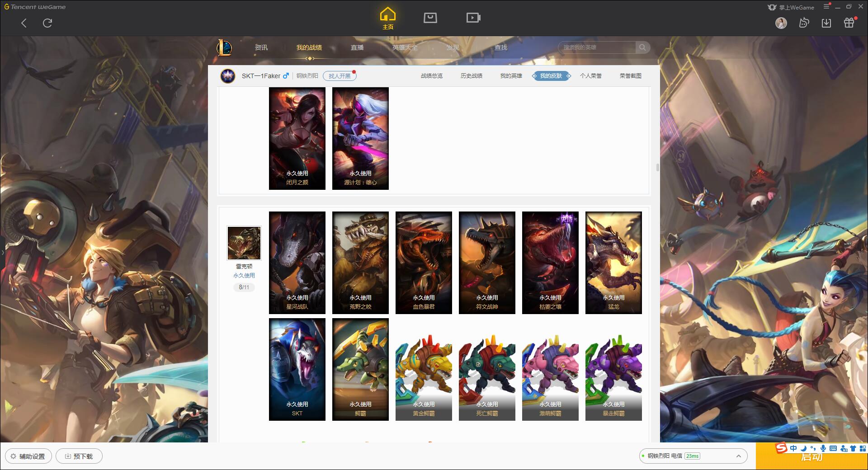868x470 pixels.
Task: Switch to the 直播 tab
Action: (x=357, y=47)
